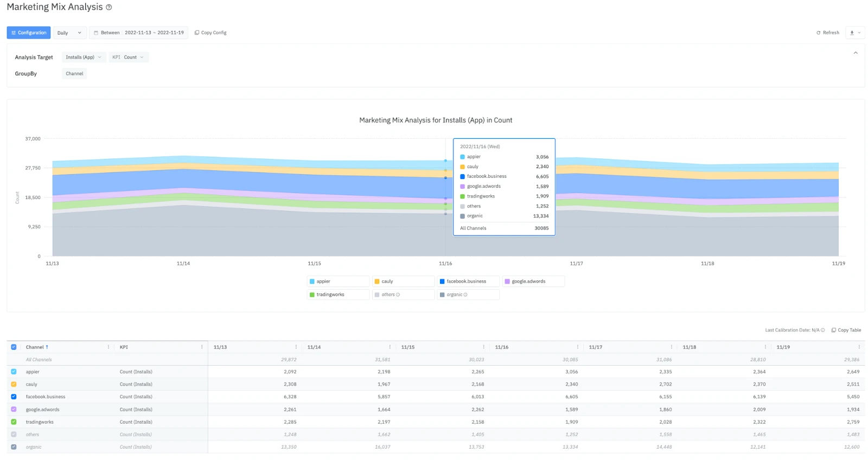
Task: Click the Refresh button
Action: click(x=828, y=33)
